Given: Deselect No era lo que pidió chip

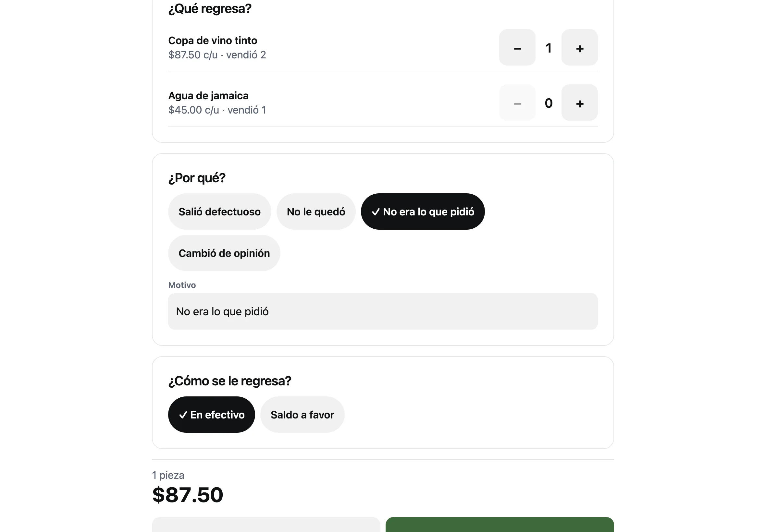Looking at the screenshot, I should [x=423, y=212].
